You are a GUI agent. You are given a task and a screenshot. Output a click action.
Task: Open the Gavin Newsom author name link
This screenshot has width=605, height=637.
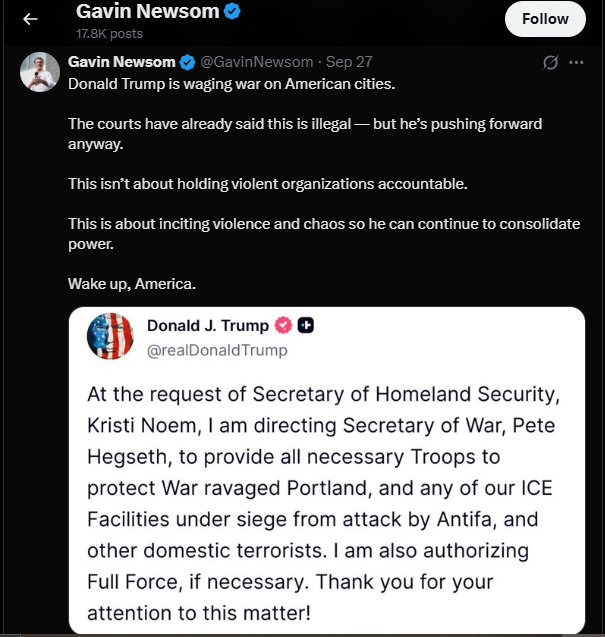coord(121,62)
